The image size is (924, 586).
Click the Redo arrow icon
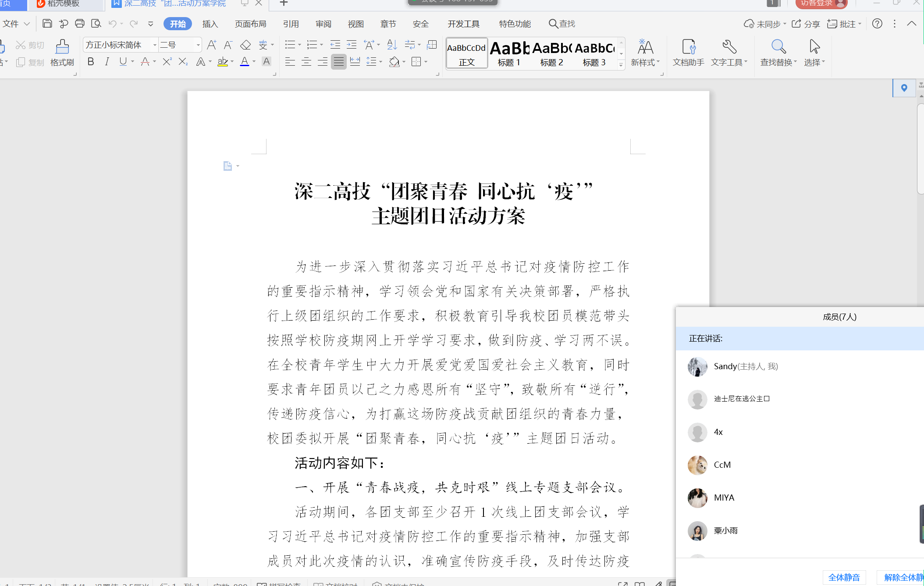[134, 24]
